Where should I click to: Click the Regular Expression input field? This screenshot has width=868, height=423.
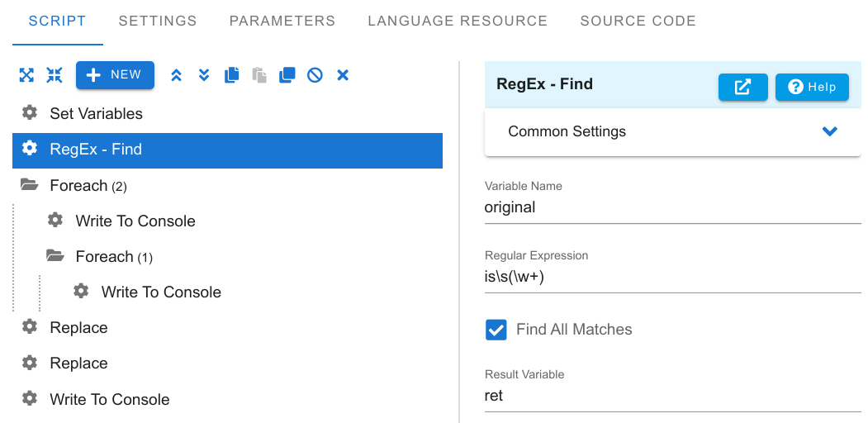(672, 276)
